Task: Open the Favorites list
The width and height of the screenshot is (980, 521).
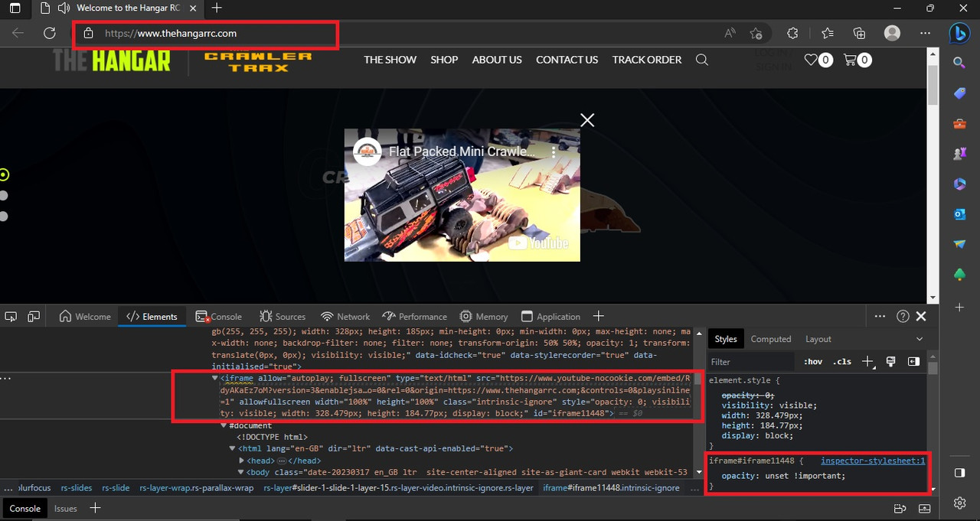Action: [x=828, y=33]
